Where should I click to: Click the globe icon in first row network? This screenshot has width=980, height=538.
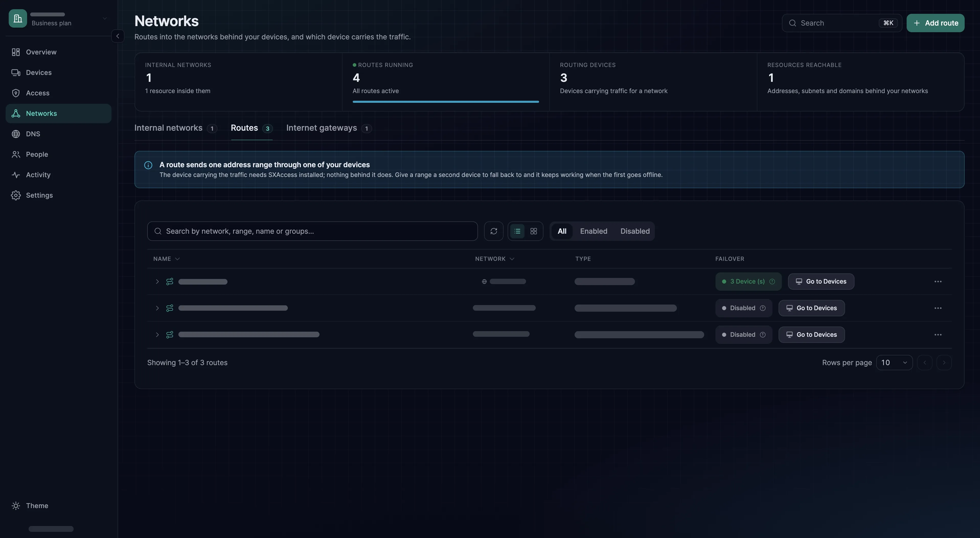click(484, 282)
